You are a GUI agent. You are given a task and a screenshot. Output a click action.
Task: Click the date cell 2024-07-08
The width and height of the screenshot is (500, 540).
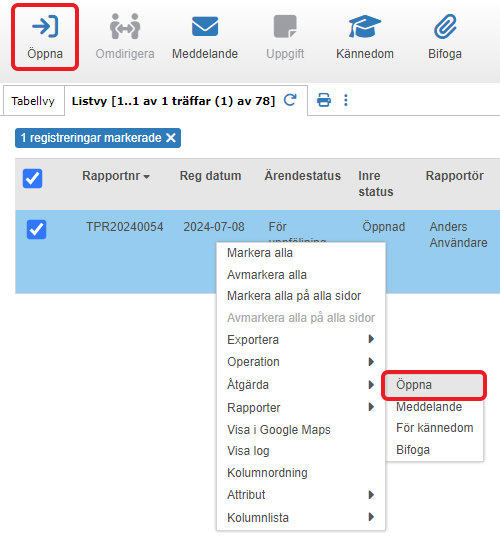point(214,227)
